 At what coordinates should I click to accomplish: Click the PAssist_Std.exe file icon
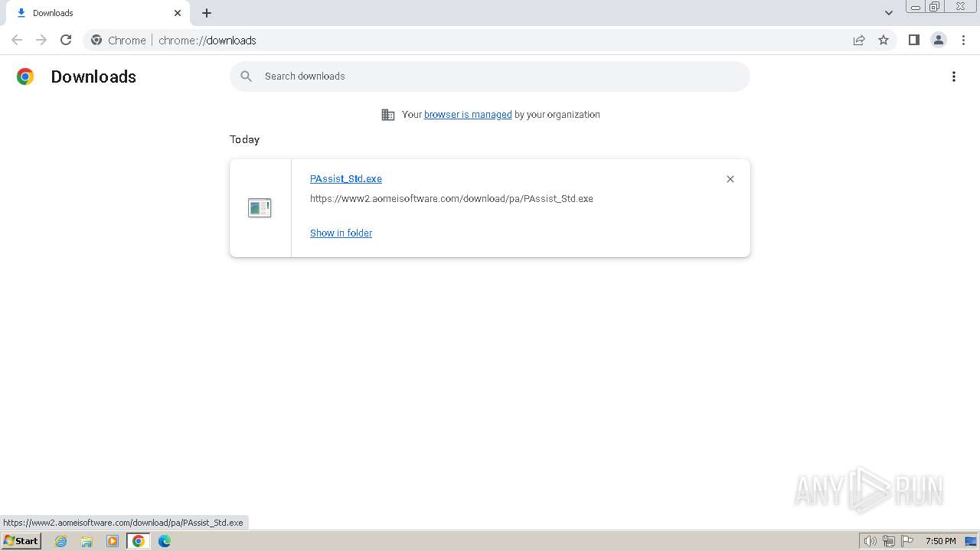point(260,207)
